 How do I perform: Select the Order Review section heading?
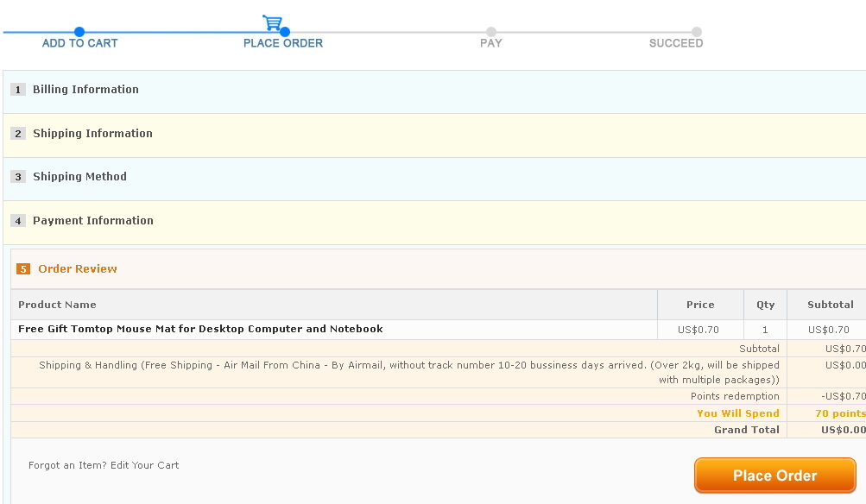tap(78, 269)
